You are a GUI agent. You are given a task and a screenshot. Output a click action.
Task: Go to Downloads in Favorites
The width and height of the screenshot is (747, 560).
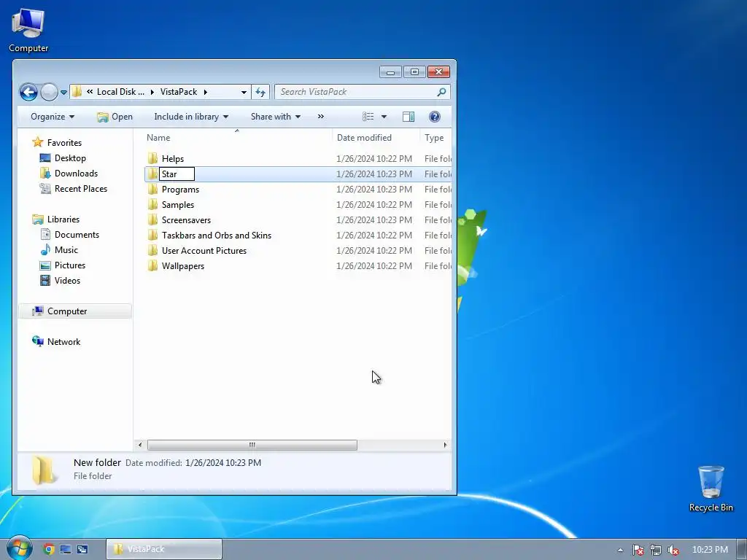pyautogui.click(x=76, y=174)
